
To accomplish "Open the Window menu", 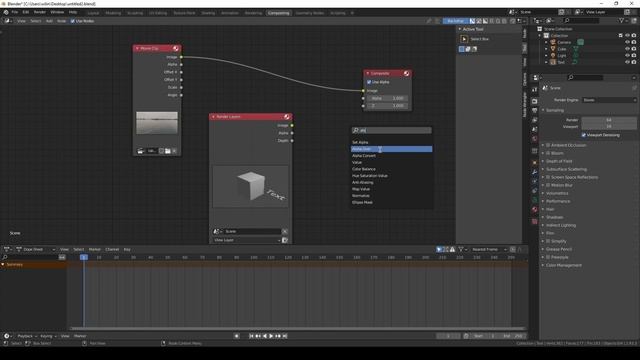I will [57, 12].
